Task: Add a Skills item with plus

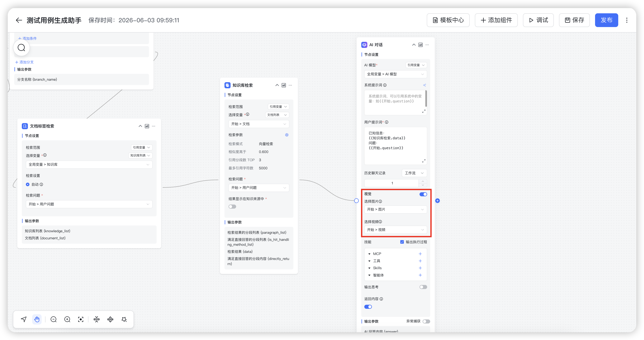Action: click(x=420, y=268)
